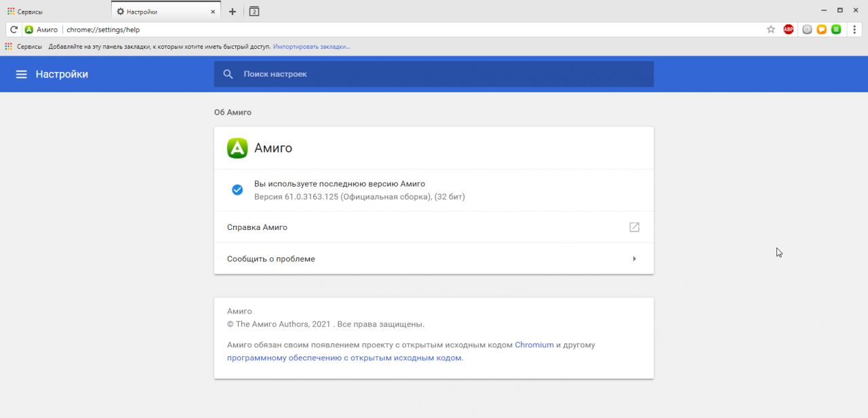Click the blue checkmark update status icon
The width and height of the screenshot is (868, 418).
click(x=237, y=190)
